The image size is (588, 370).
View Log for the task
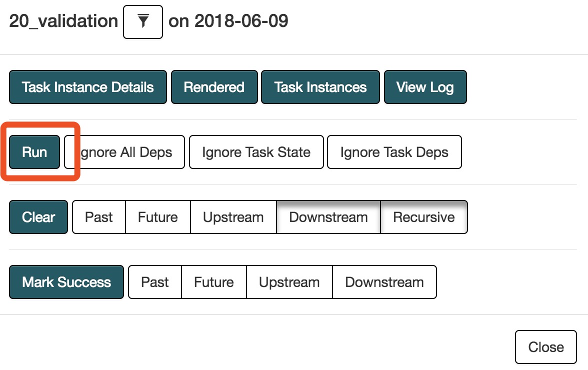point(425,87)
